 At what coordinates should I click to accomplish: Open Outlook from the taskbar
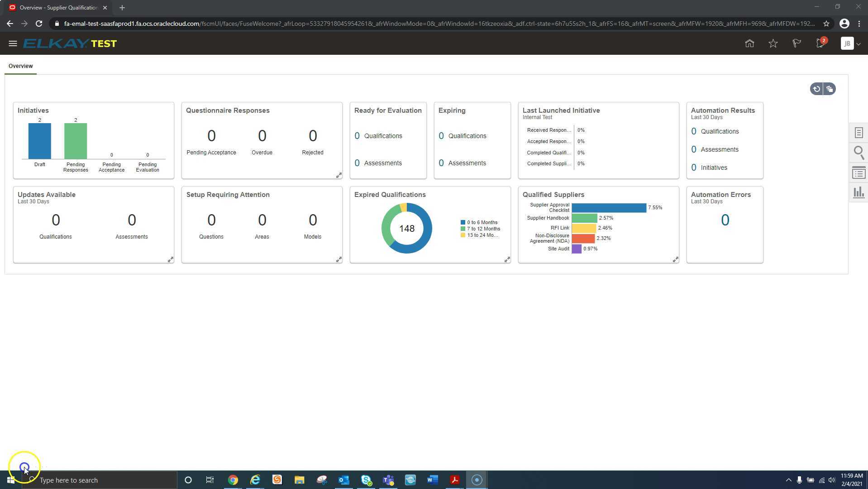click(x=344, y=480)
